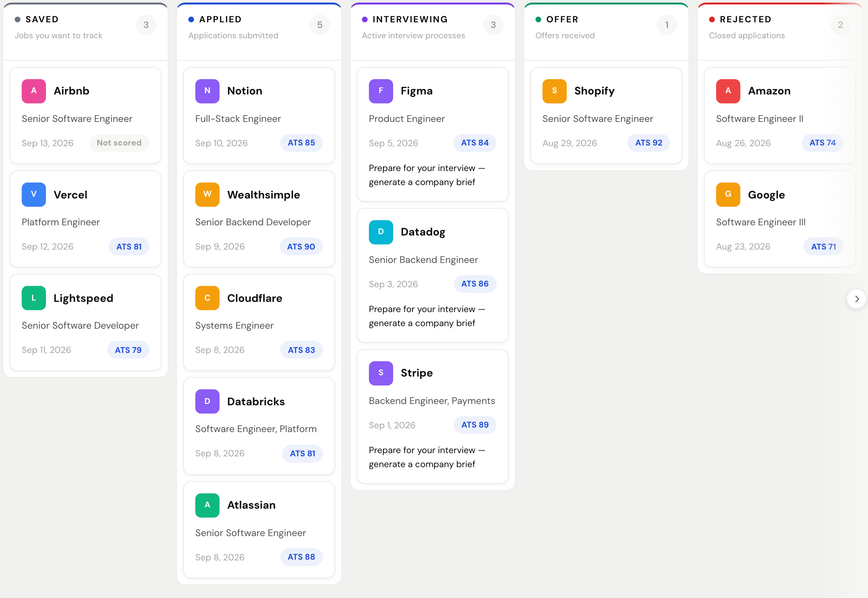Click ATS 92 badge on Shopify card
This screenshot has height=598, width=868.
[x=648, y=143]
